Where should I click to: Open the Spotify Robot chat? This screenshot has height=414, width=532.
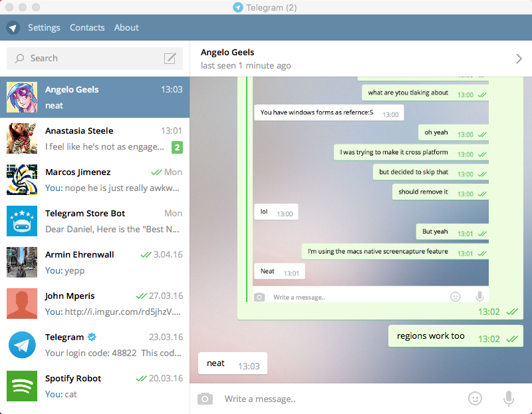point(94,386)
